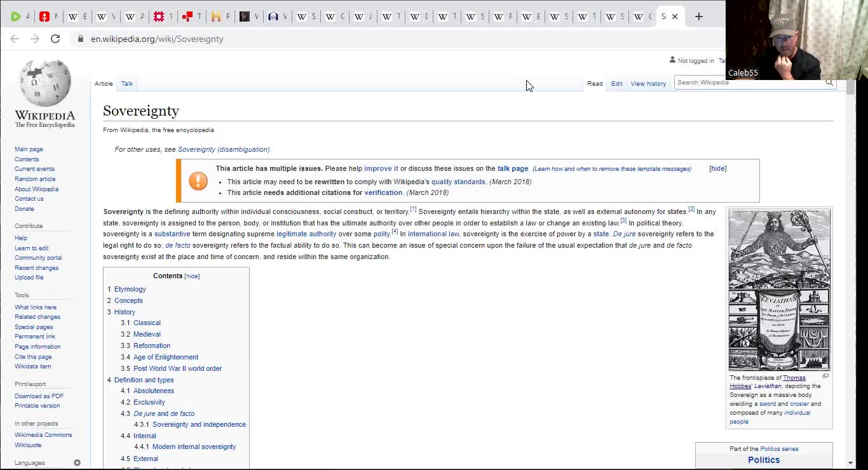
Task: Open the Talk tab
Action: click(127, 84)
